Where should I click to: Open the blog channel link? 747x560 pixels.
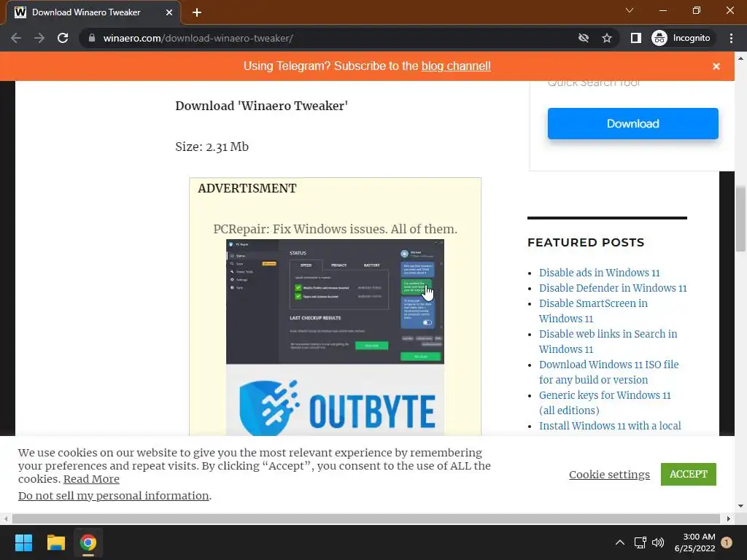click(x=456, y=66)
